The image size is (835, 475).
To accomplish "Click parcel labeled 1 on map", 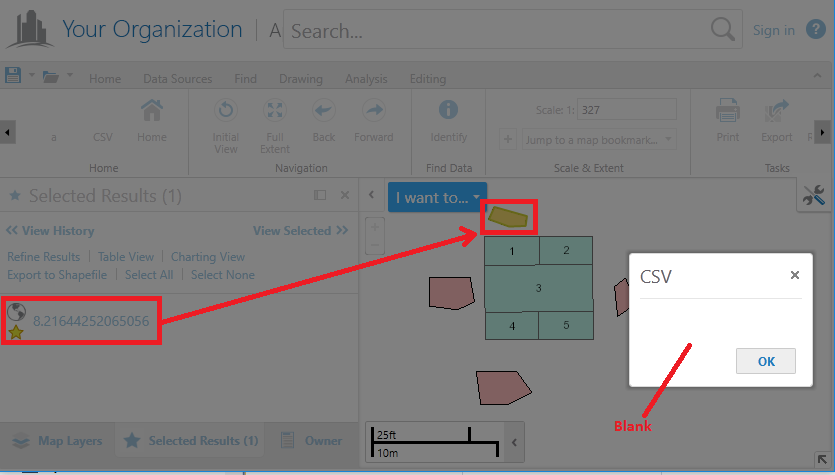I will (x=512, y=251).
